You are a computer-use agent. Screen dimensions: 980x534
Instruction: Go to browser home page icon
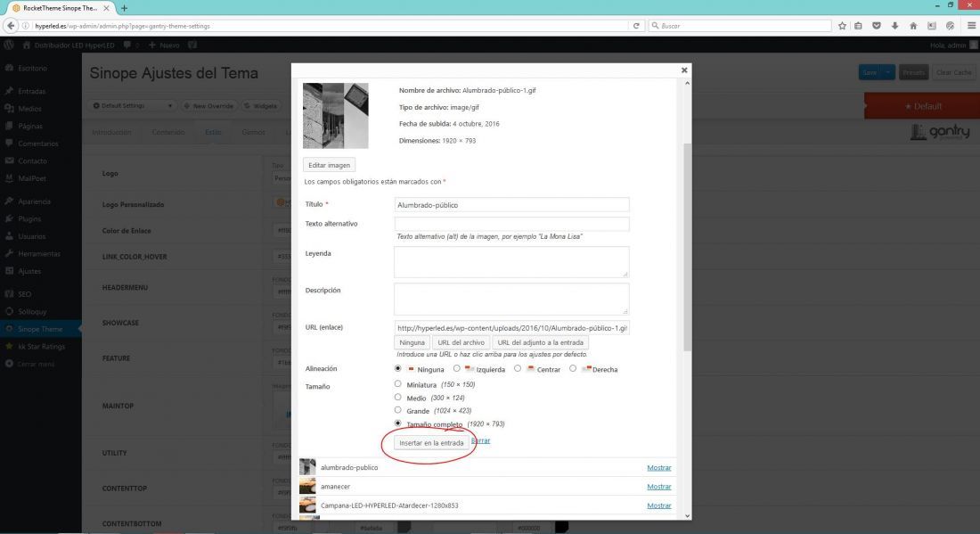pos(913,26)
